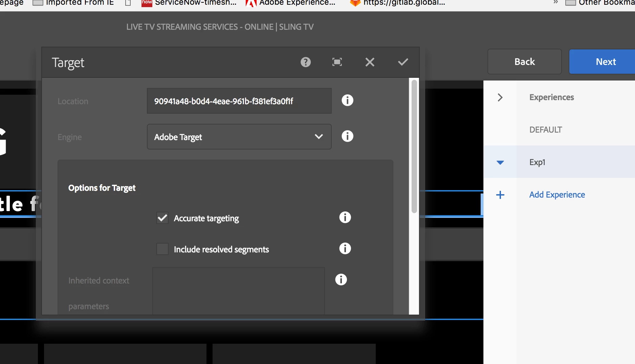Click the Options for Target heading
Image resolution: width=635 pixels, height=364 pixels.
102,188
